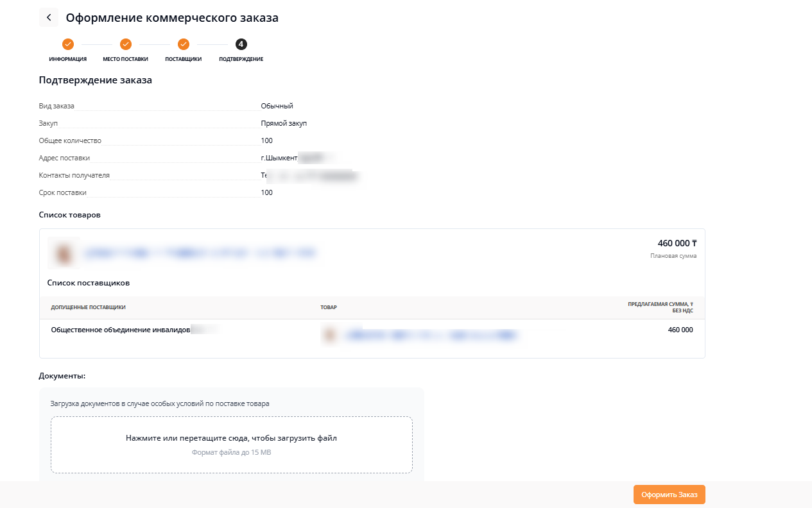Screen dimensions: 812x508
Task: Open product thumbnail in the supplier row
Action: 330,335
